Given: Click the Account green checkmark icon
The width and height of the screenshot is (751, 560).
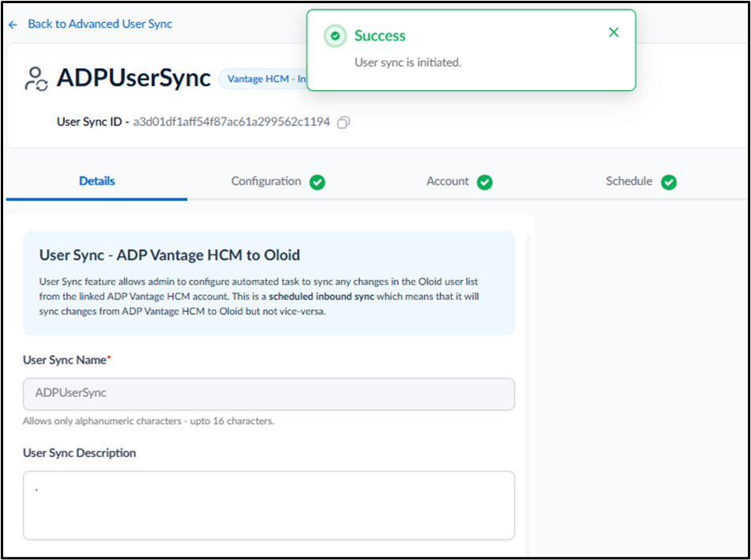Looking at the screenshot, I should click(484, 183).
